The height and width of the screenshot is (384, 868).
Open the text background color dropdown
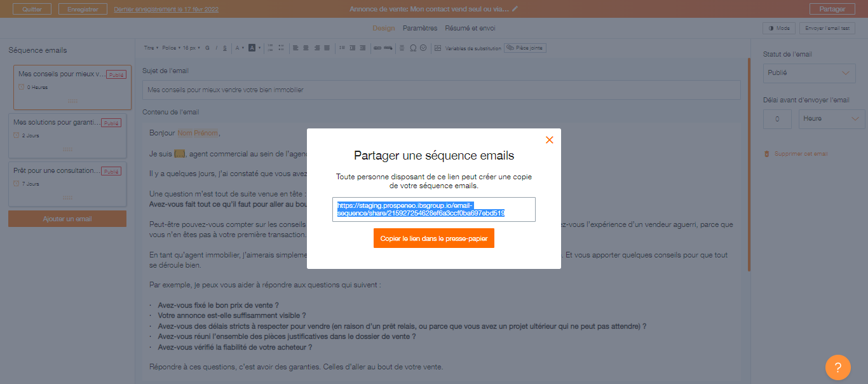pyautogui.click(x=255, y=48)
